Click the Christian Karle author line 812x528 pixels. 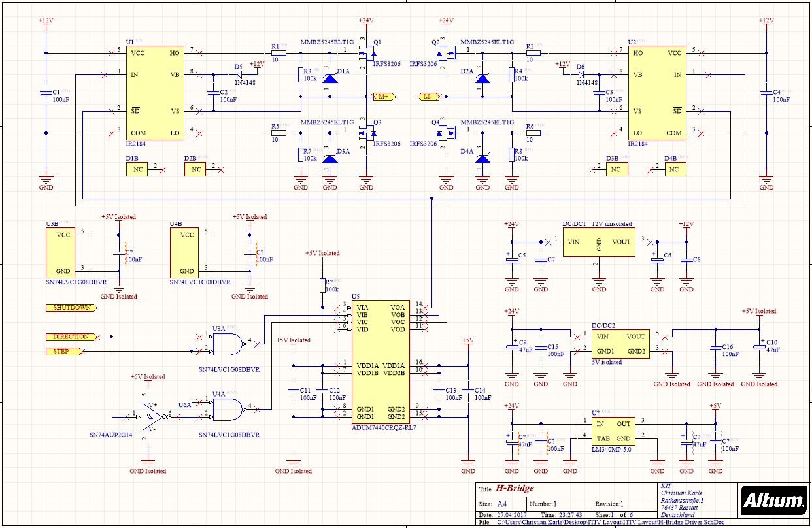681,493
